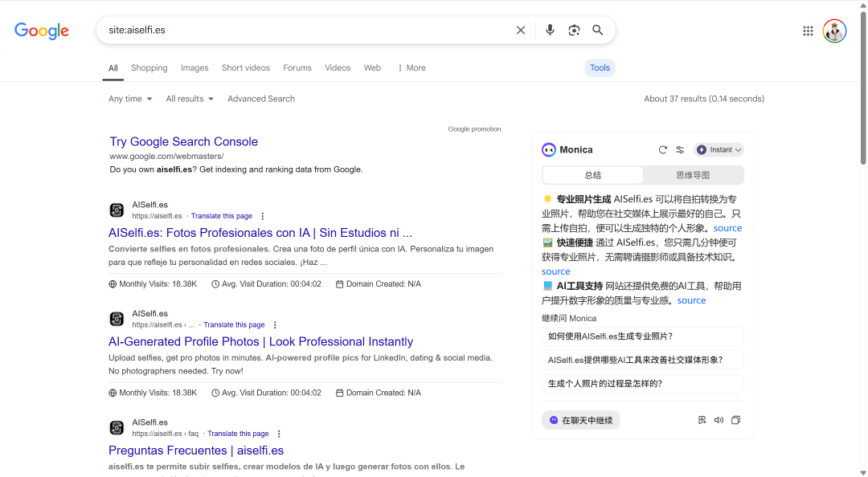Toggle the Tools button

click(600, 67)
